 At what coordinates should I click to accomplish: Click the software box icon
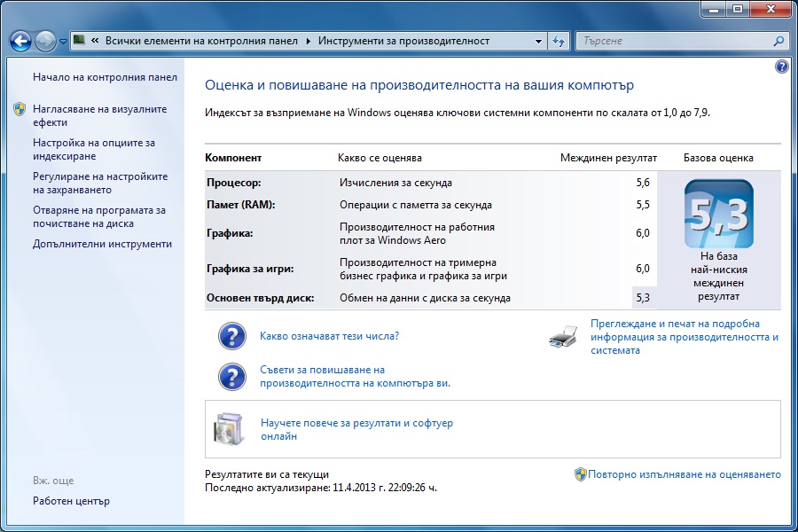point(228,428)
